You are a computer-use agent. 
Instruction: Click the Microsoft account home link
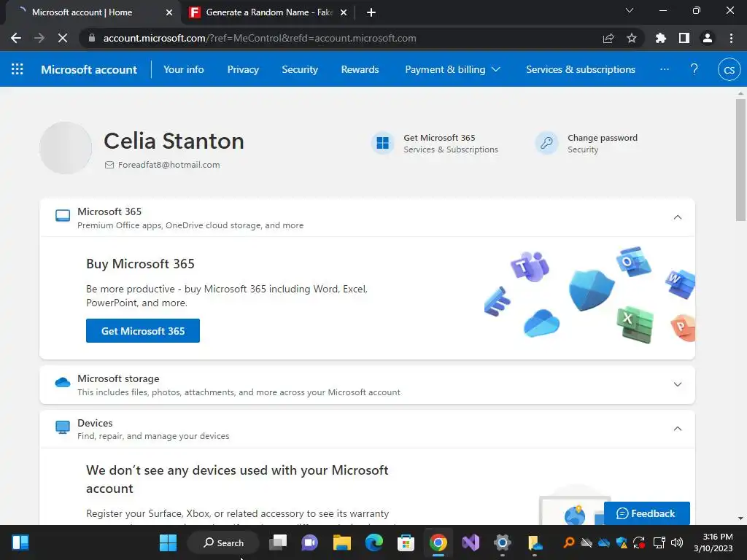point(89,69)
